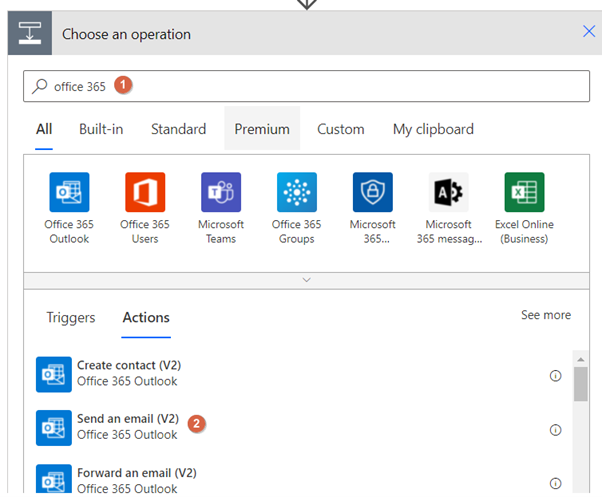
Task: Click the search box containing office 365
Action: 306,86
